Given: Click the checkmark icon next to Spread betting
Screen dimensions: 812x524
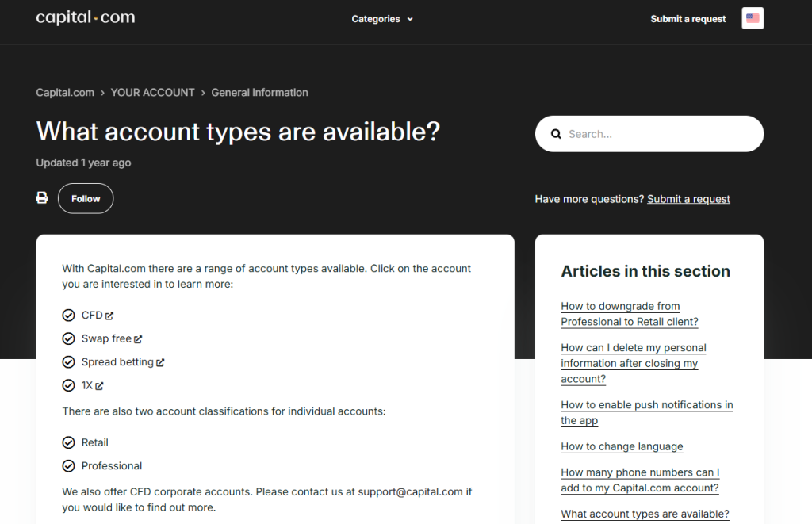Looking at the screenshot, I should 68,362.
